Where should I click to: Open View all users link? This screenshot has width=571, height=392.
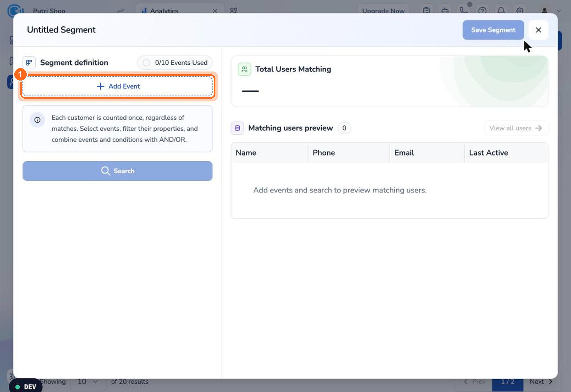[516, 128]
